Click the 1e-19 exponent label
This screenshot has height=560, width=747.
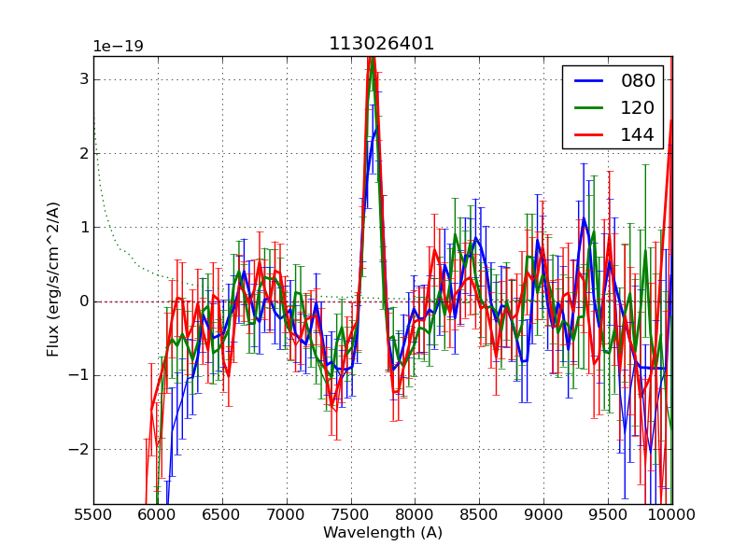coord(118,47)
